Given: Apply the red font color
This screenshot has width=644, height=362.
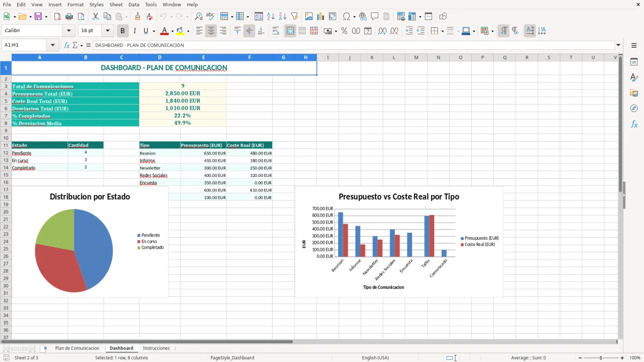Looking at the screenshot, I should (x=164, y=31).
